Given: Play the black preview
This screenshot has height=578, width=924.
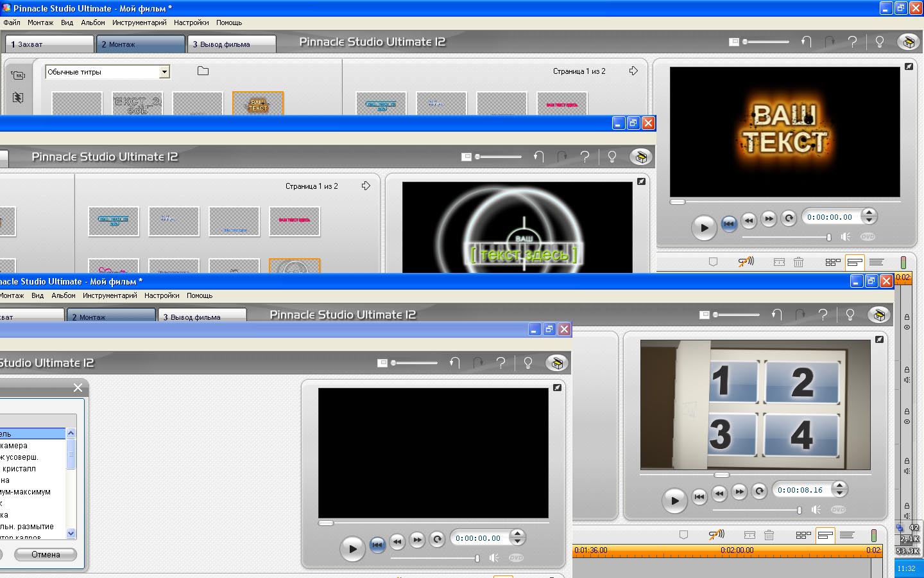Looking at the screenshot, I should (x=352, y=548).
